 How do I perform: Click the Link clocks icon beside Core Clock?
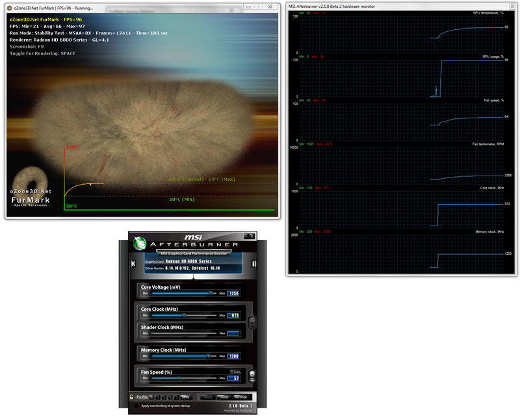coord(252,321)
